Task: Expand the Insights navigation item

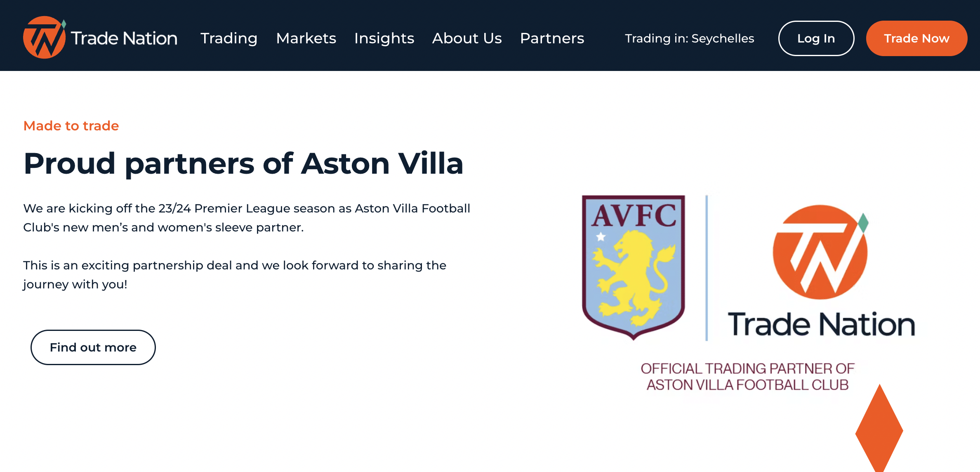Action: coord(384,38)
